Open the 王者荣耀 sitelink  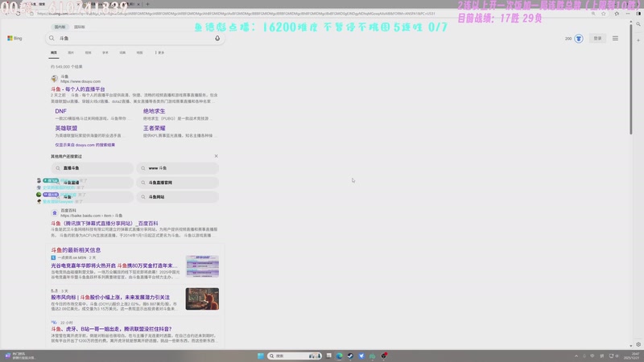pyautogui.click(x=154, y=128)
